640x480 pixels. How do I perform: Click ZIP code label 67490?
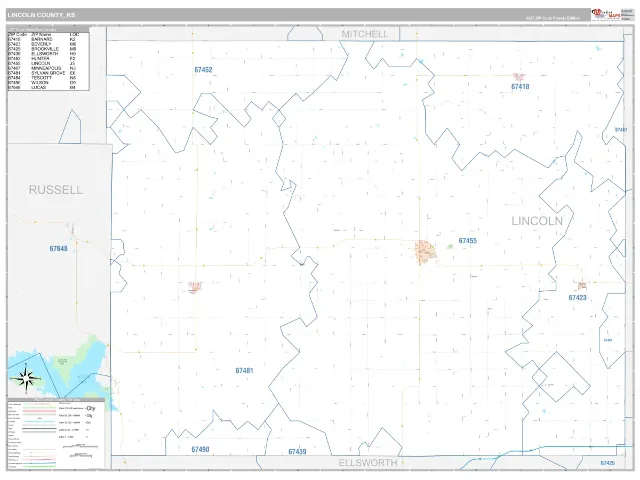point(200,449)
